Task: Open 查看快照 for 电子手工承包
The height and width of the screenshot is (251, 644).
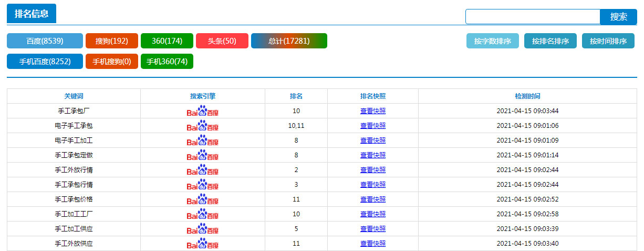Action: coord(373,126)
